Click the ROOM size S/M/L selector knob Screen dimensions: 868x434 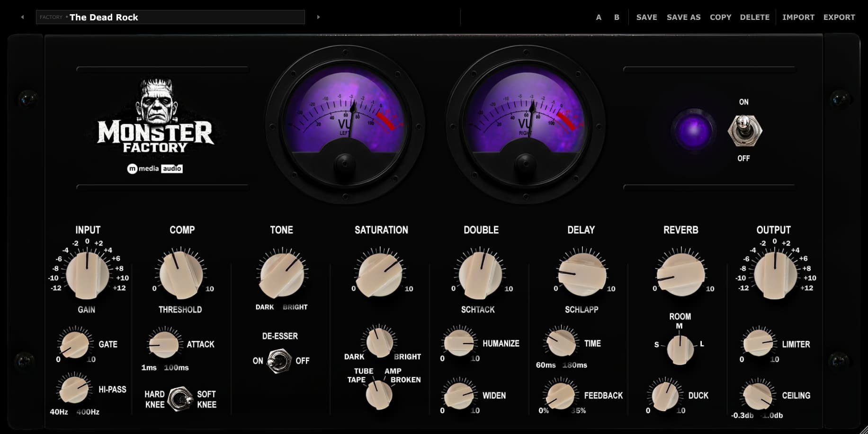[680, 350]
